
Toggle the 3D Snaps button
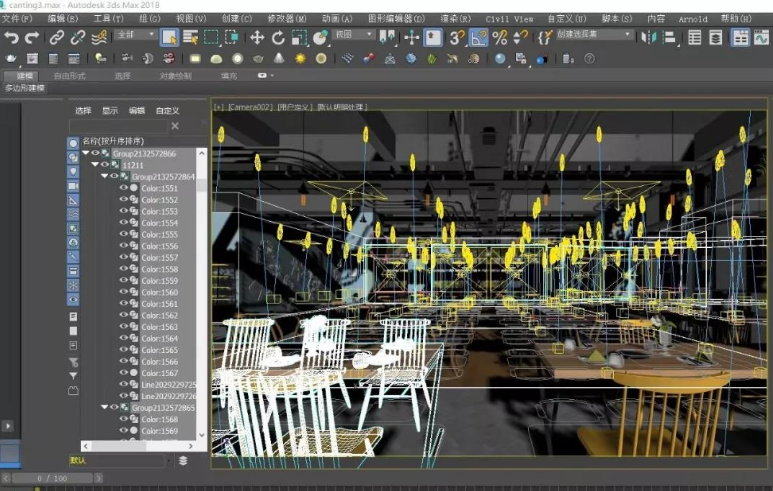click(457, 37)
